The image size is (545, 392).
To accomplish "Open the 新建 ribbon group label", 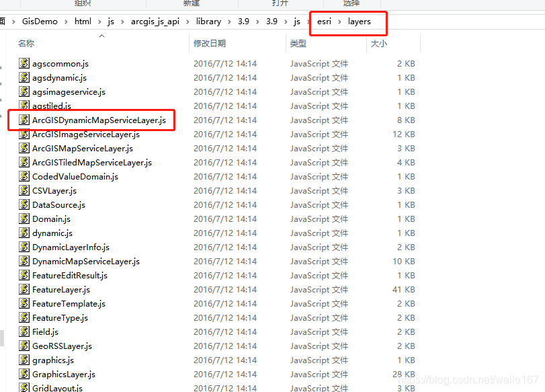I will point(192,3).
